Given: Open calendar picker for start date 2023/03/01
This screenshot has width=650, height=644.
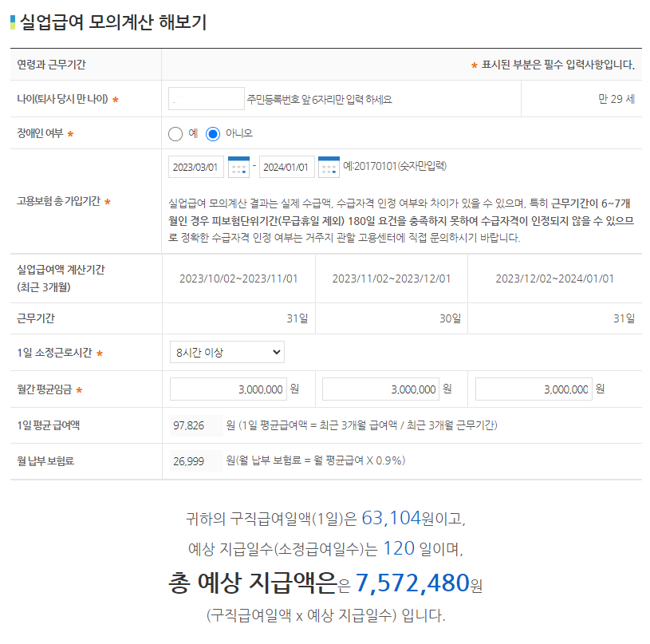Looking at the screenshot, I should [238, 167].
